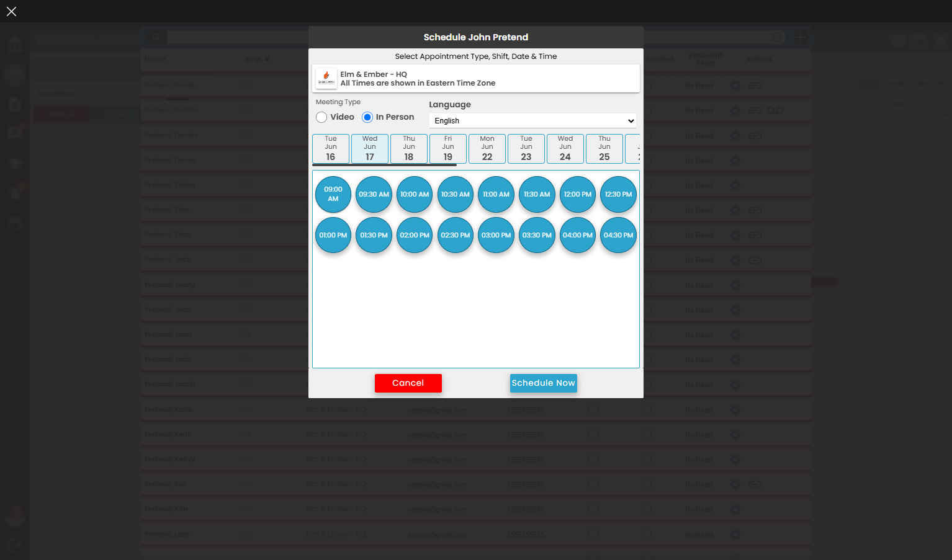This screenshot has height=560, width=952.
Task: Choose the Tue Jun 16 date tab
Action: (x=331, y=149)
